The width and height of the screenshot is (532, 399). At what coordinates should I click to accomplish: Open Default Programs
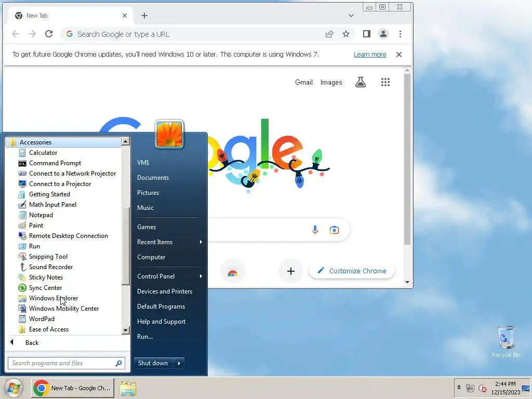(x=161, y=307)
